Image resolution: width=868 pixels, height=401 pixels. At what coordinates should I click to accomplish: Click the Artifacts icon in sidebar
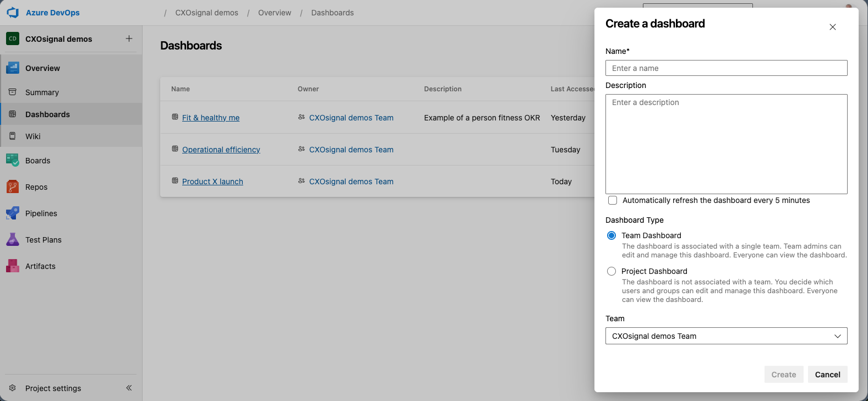[13, 266]
